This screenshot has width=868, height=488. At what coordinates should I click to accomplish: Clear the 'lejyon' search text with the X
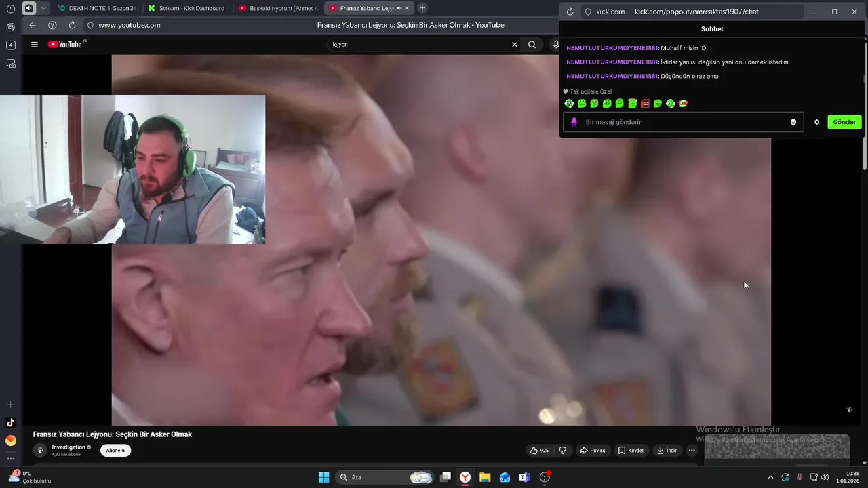point(514,45)
